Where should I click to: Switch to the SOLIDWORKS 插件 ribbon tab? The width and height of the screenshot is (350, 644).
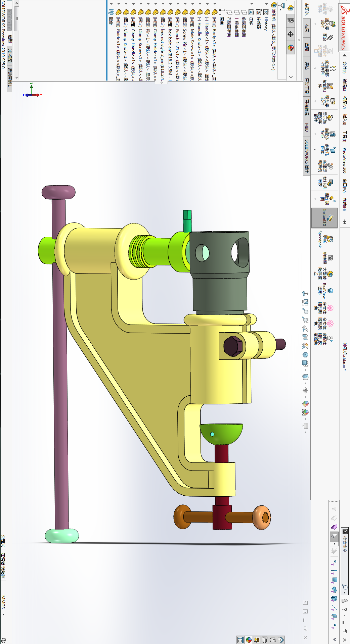(x=307, y=156)
